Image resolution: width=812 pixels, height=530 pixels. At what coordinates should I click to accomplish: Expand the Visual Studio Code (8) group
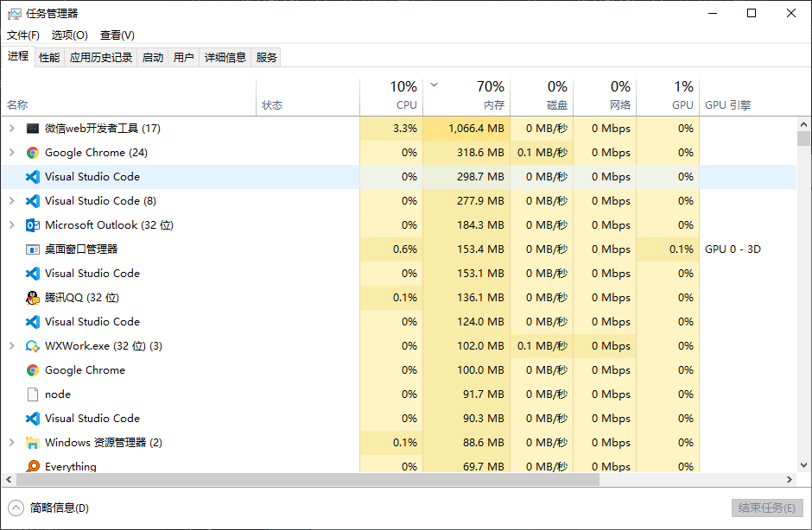pos(12,201)
